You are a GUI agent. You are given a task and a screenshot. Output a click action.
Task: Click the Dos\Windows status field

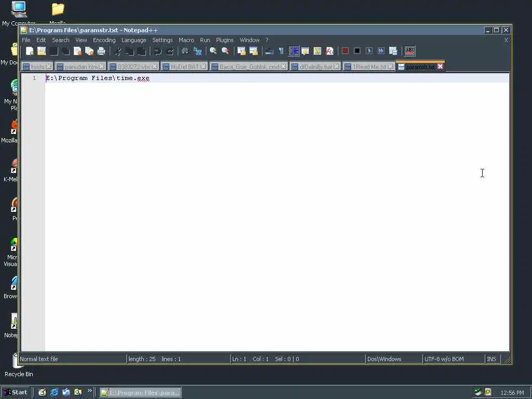pyautogui.click(x=394, y=359)
